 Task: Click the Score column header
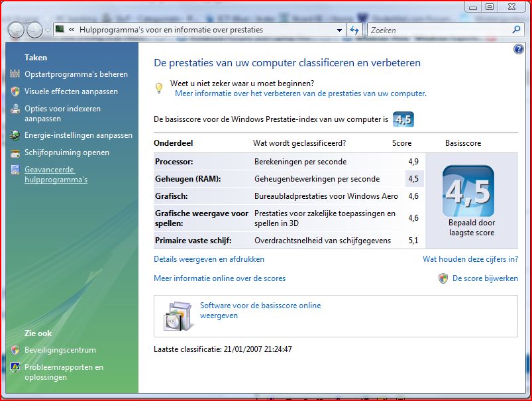(401, 143)
